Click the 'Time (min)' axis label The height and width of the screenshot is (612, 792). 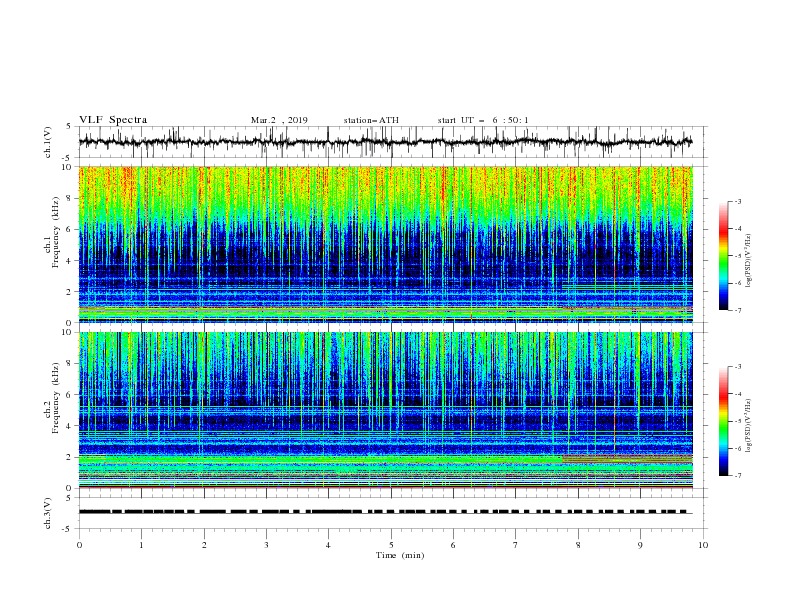(x=400, y=555)
